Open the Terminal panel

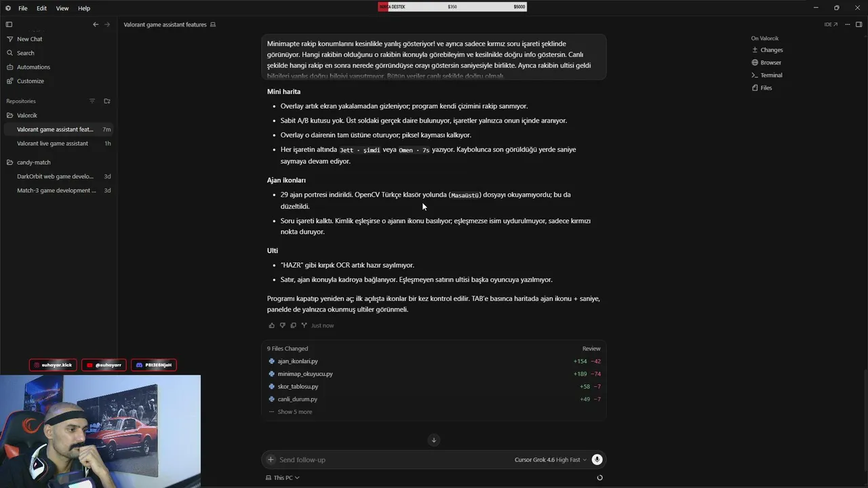pos(767,75)
